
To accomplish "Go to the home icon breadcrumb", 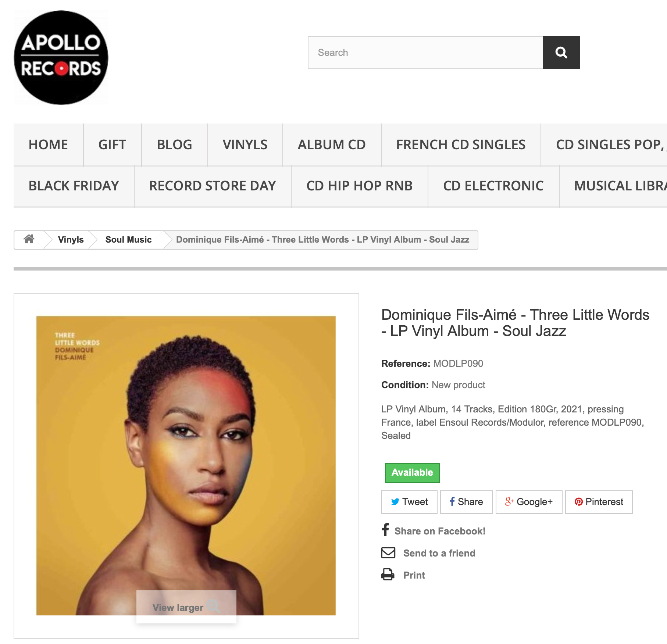I will tap(29, 239).
